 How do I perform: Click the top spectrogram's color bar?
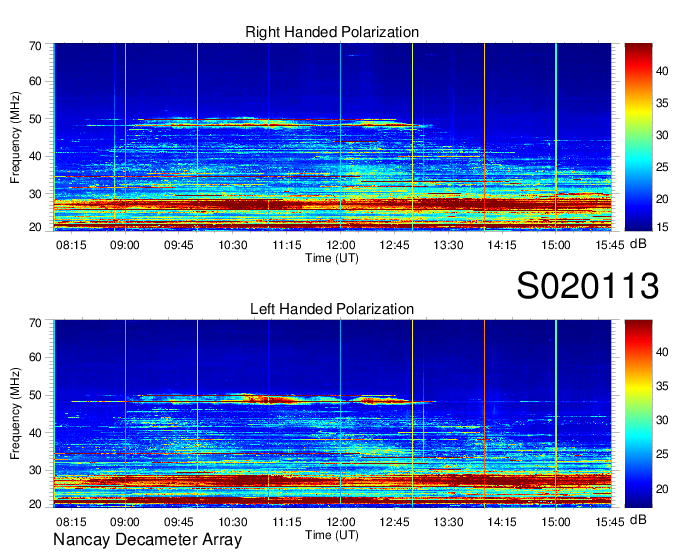pos(638,137)
